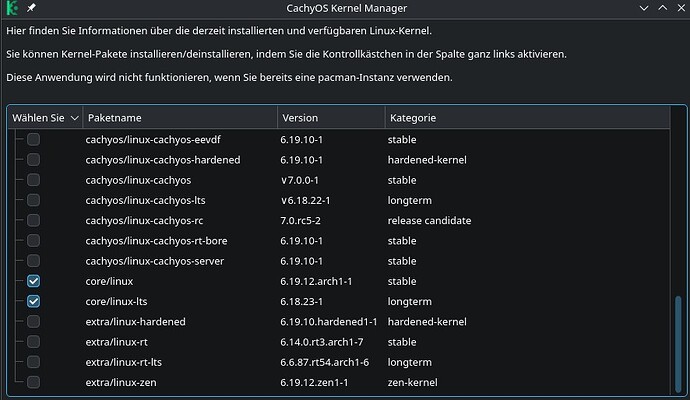Check the linux-cachyos-server checkbox
690x400 pixels.
tap(33, 261)
